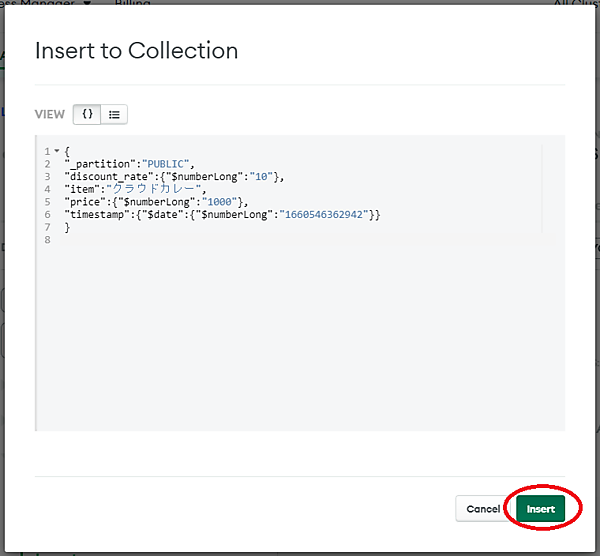Collapse the JSON object fold arrow

(57, 151)
